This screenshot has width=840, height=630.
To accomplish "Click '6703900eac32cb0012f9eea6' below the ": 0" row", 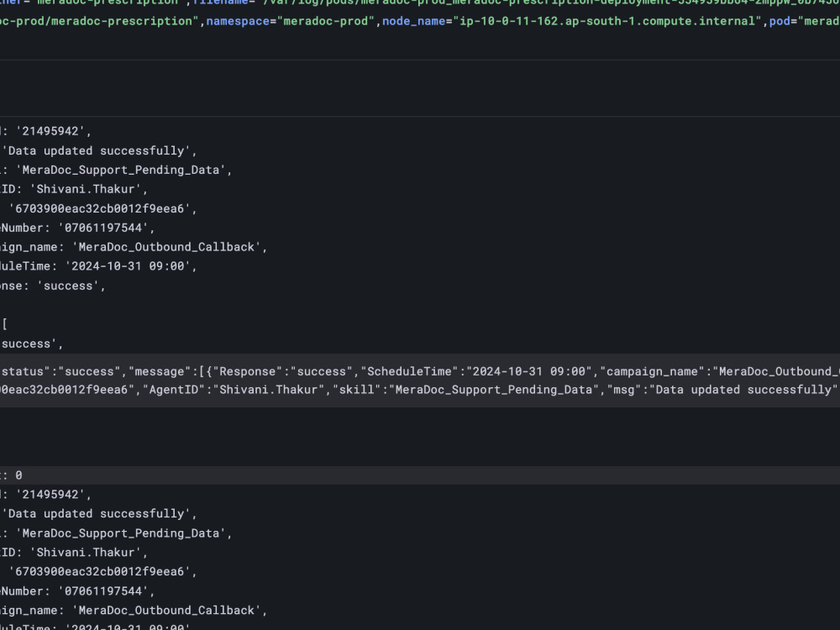I will (x=100, y=571).
